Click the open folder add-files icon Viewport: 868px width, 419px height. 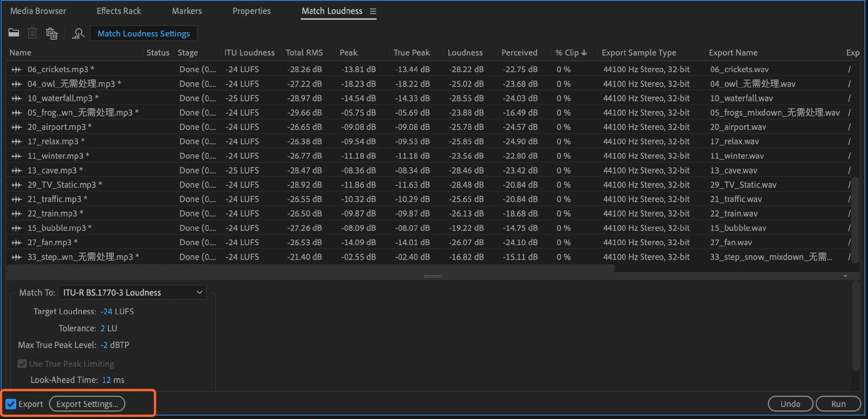pyautogui.click(x=14, y=33)
